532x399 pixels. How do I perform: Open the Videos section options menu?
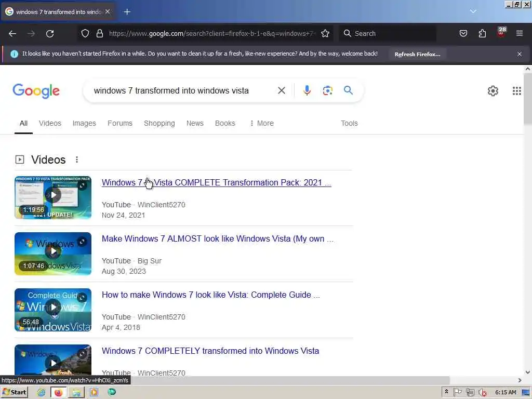coord(77,159)
